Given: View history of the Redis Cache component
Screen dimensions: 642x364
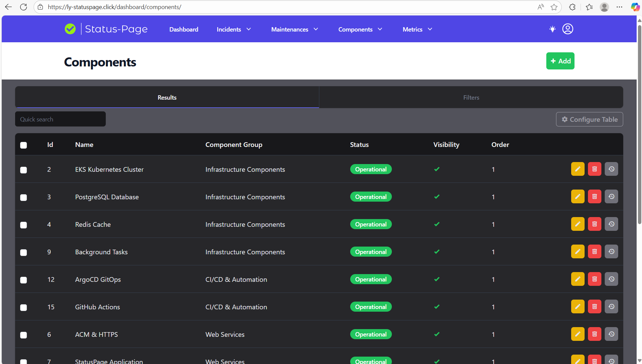Looking at the screenshot, I should pos(611,224).
